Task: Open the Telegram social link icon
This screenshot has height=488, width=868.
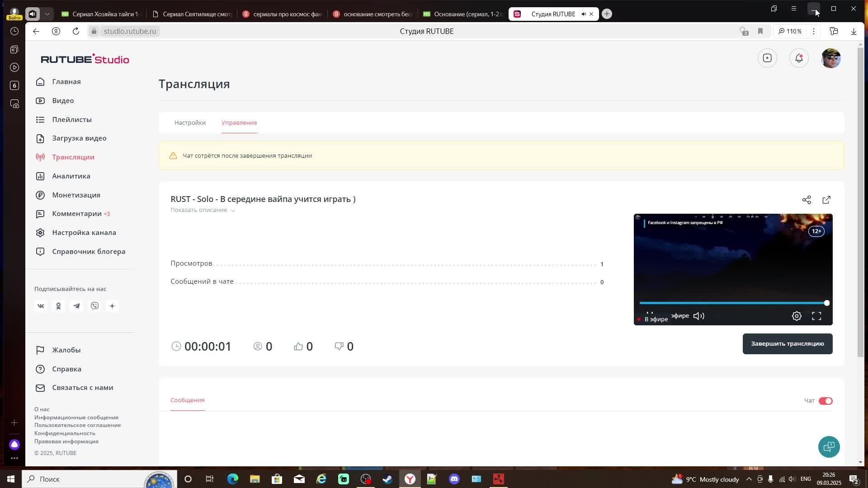Action: (x=76, y=306)
